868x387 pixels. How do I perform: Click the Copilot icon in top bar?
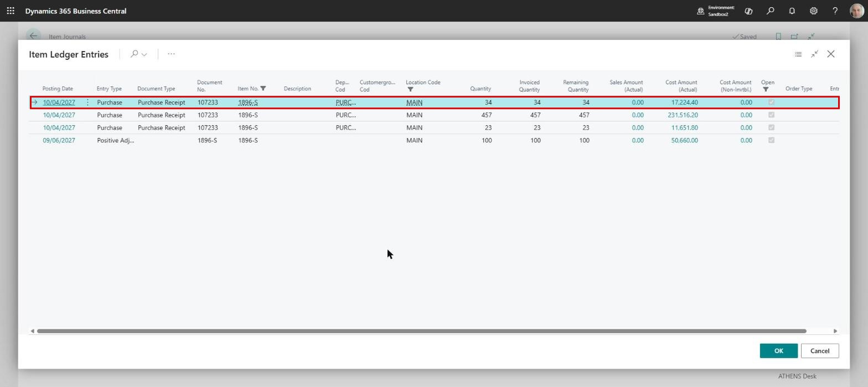[x=748, y=11]
